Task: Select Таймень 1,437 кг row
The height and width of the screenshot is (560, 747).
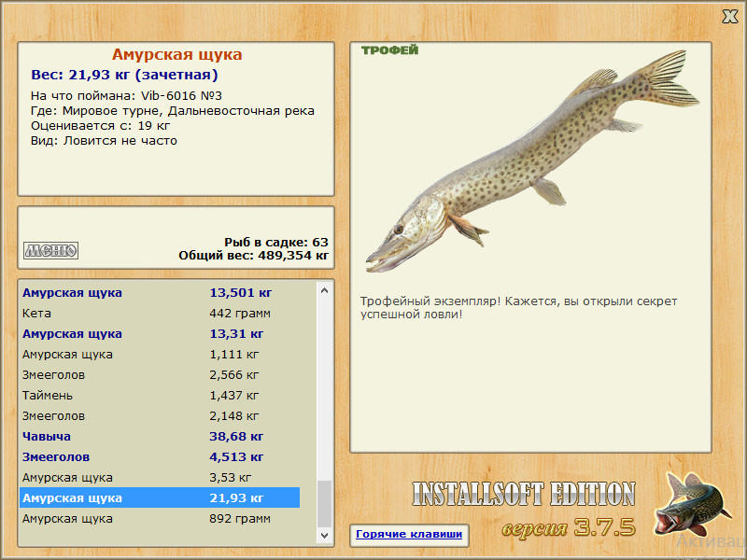Action: pos(160,395)
